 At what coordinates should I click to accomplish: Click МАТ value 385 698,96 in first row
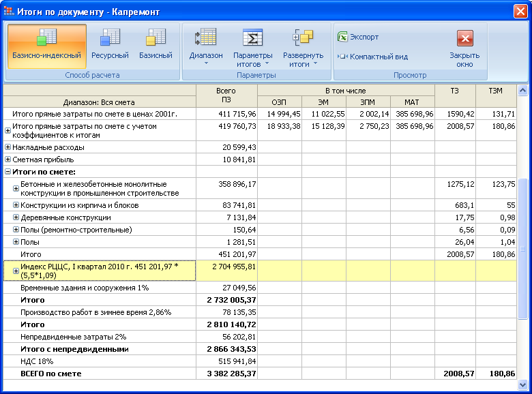414,114
